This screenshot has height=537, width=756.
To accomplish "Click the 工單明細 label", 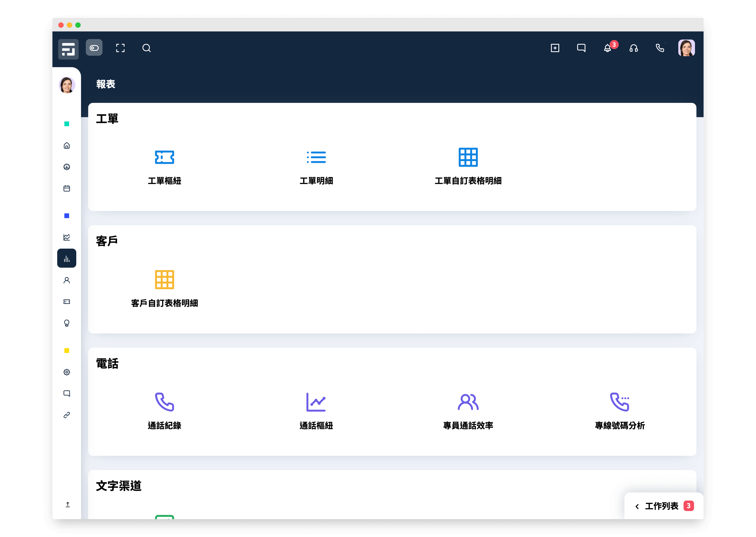I will tap(316, 181).
